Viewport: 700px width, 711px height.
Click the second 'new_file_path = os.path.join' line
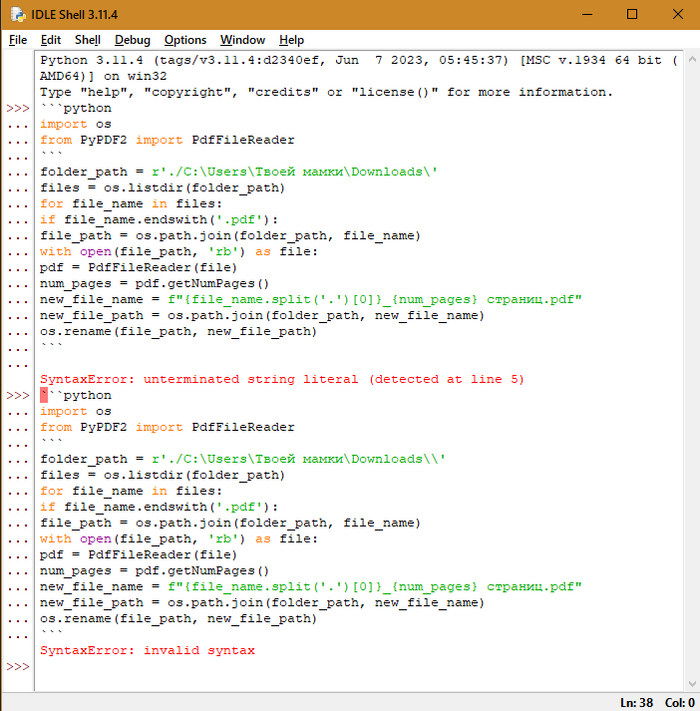click(x=262, y=603)
